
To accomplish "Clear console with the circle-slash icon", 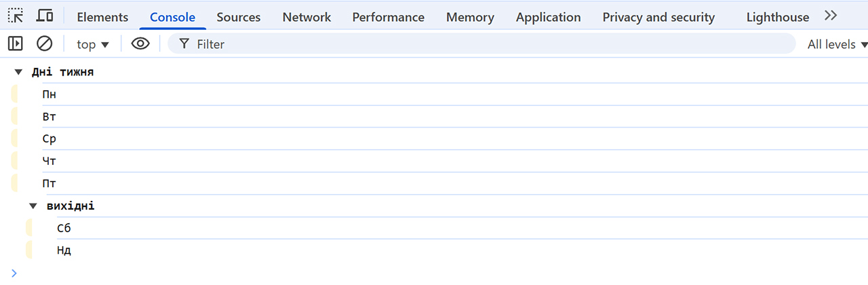I will coord(45,44).
